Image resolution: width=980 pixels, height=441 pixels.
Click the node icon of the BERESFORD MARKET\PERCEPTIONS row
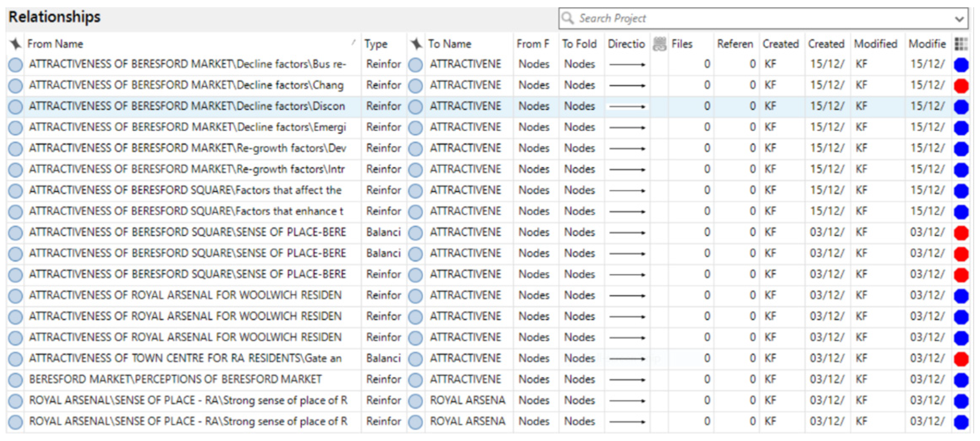tap(16, 380)
